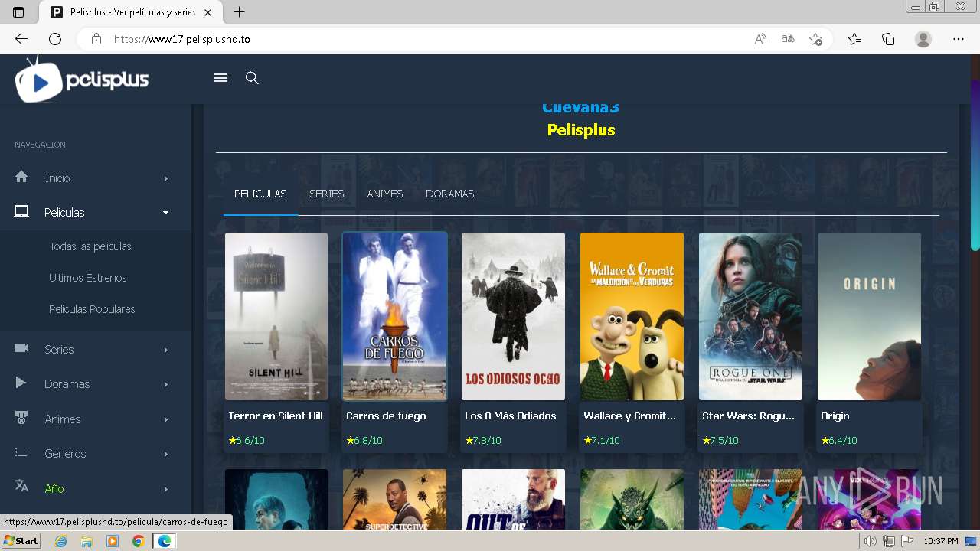Viewport: 980px width, 551px height.
Task: Expand the Animes menu arrow
Action: [165, 419]
